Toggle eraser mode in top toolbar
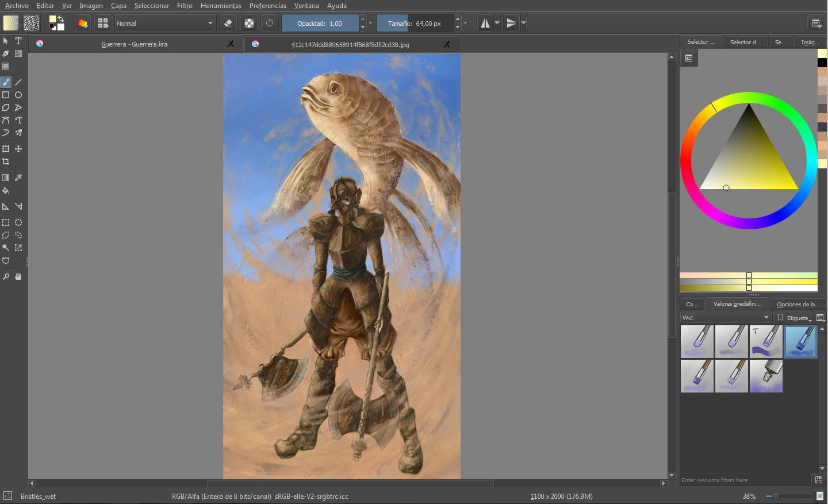Image resolution: width=828 pixels, height=504 pixels. pyautogui.click(x=228, y=24)
